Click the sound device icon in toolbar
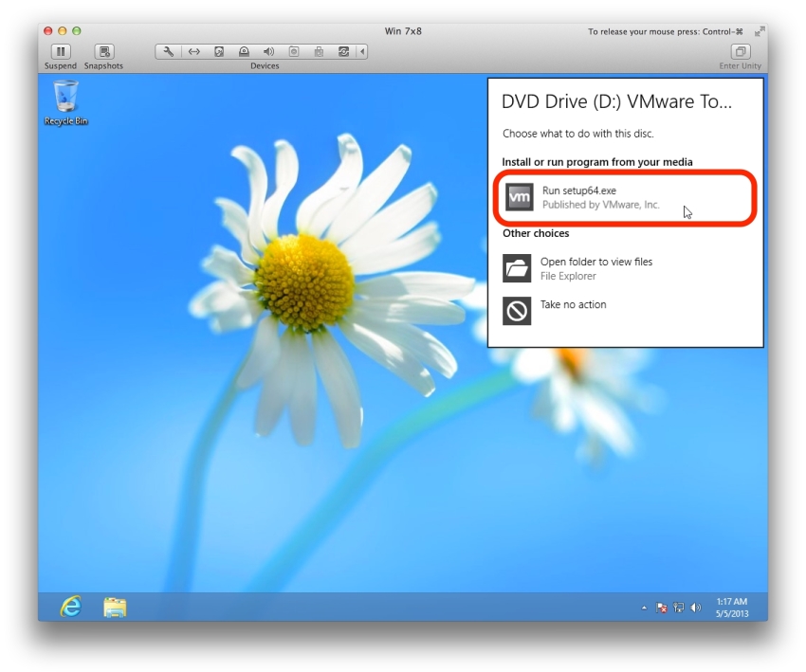Viewport: 806px width, 672px height. click(x=268, y=51)
